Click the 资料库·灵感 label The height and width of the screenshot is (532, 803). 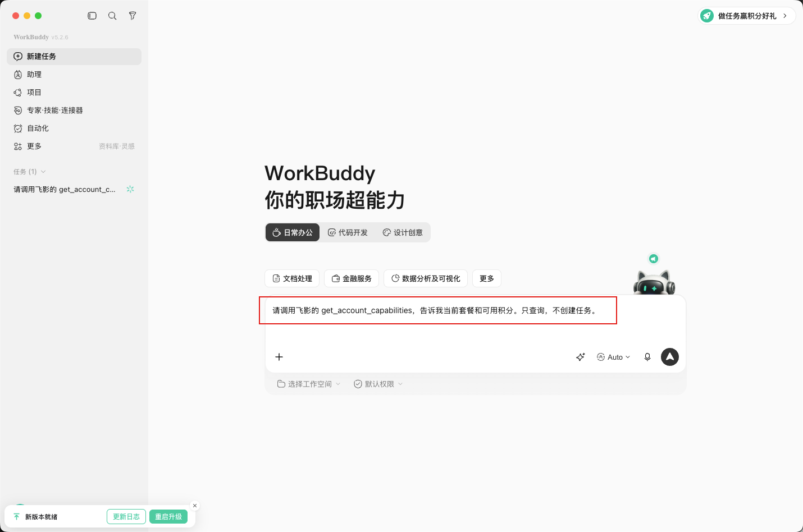pyautogui.click(x=117, y=146)
